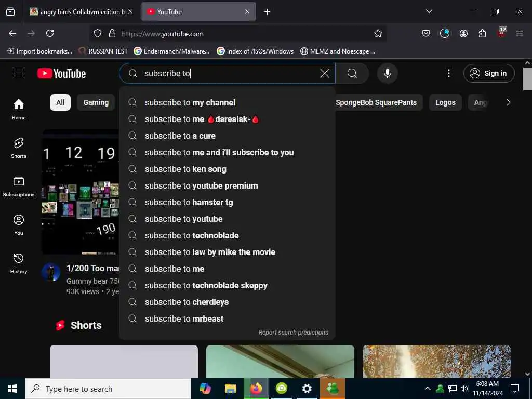Open the Pocket save icon
The height and width of the screenshot is (399, 532).
[426, 33]
